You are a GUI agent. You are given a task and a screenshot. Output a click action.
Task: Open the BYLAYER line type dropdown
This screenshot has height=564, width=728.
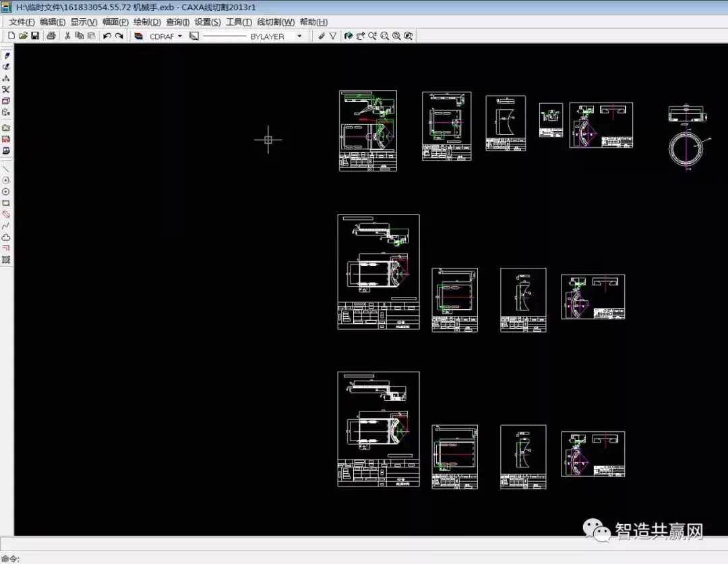pos(299,36)
